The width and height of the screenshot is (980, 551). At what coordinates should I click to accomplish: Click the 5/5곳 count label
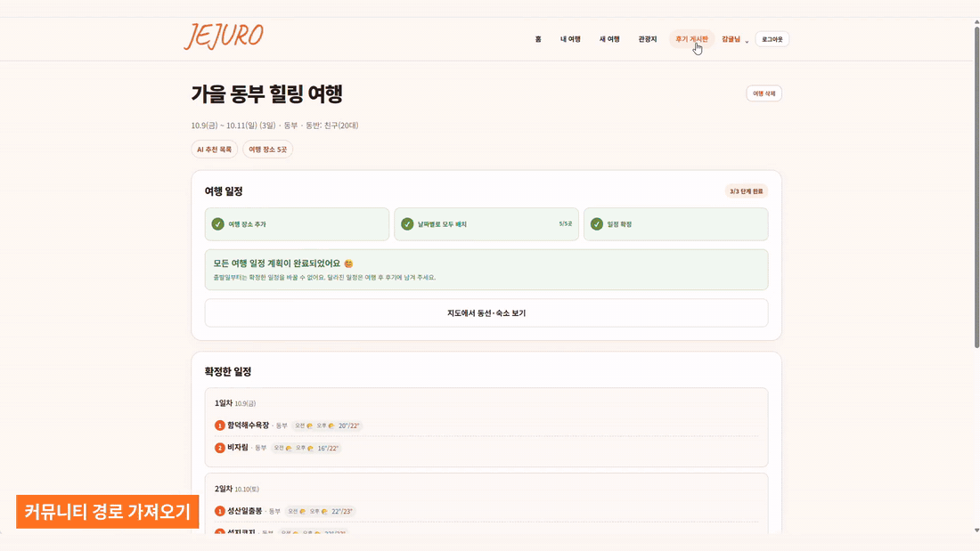click(x=566, y=223)
